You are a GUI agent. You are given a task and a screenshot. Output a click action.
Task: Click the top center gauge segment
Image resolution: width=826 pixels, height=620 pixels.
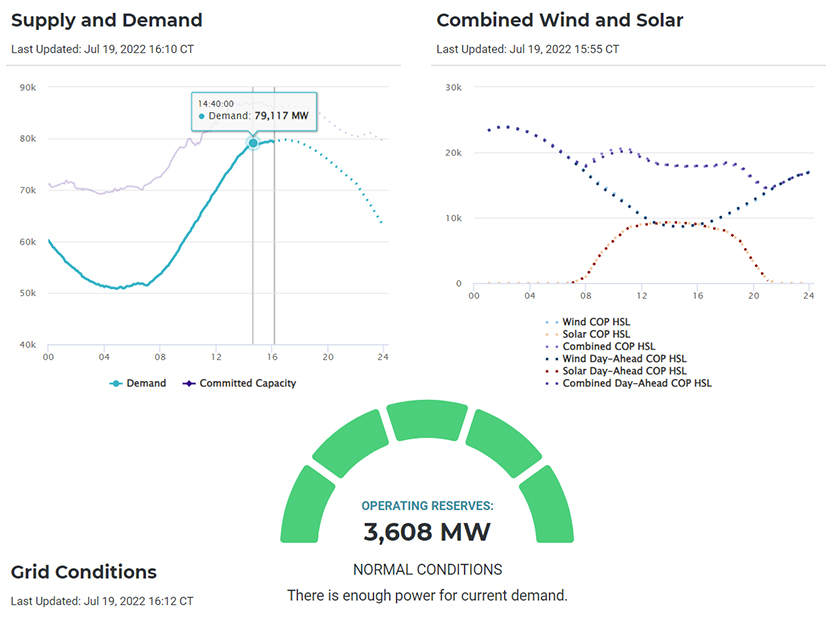coord(427,420)
